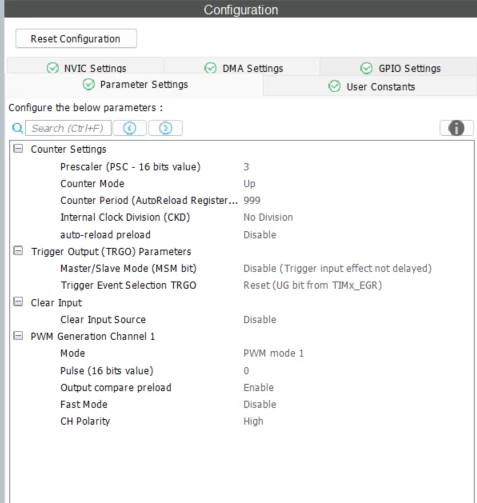Screen dimensions: 477x503
Task: Open the NVIC Settings tab
Action: tap(86, 68)
